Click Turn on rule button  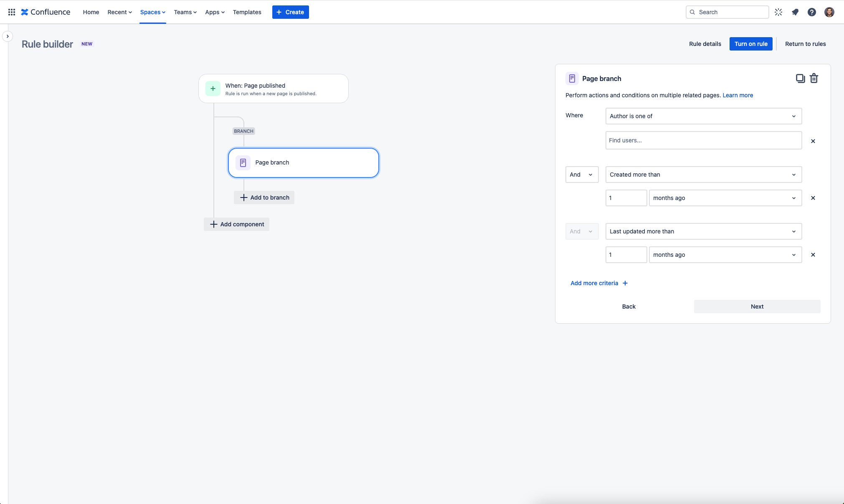click(751, 44)
